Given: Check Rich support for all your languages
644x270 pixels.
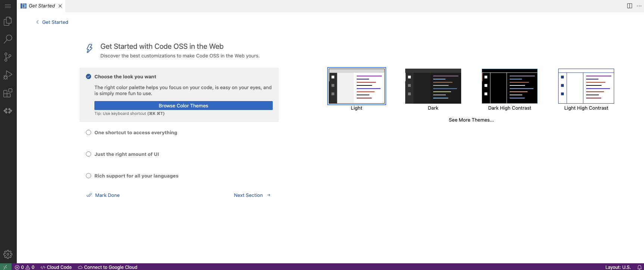Looking at the screenshot, I should click(88, 176).
